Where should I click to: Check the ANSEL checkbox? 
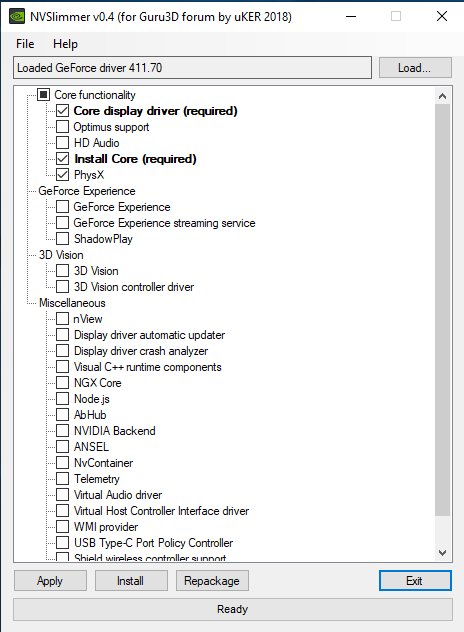point(62,447)
